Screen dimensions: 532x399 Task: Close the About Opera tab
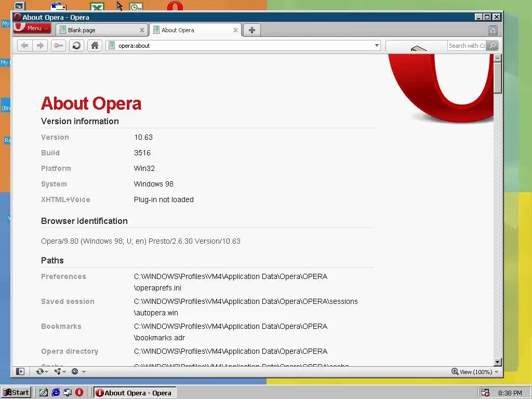click(235, 30)
